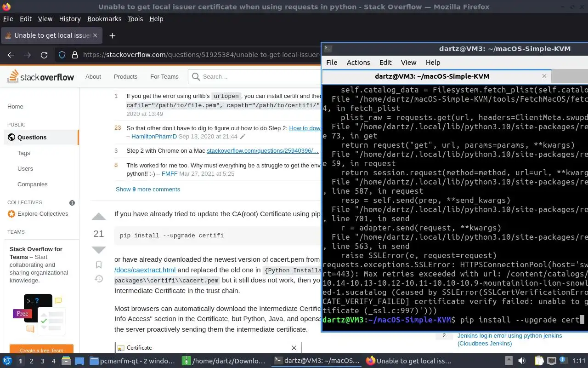The image size is (588, 368).
Task: Switch to virtual desktop 2
Action: coord(31,361)
